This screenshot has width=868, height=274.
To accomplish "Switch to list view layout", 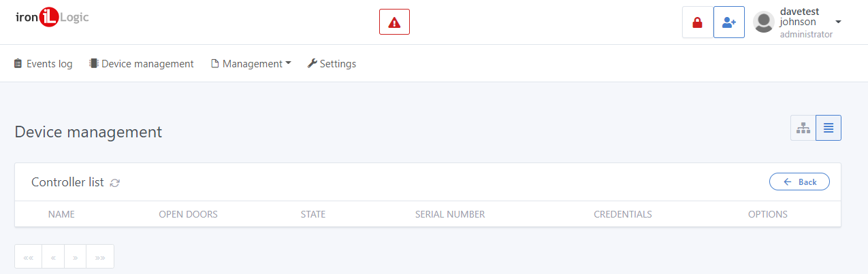I will tap(829, 128).
